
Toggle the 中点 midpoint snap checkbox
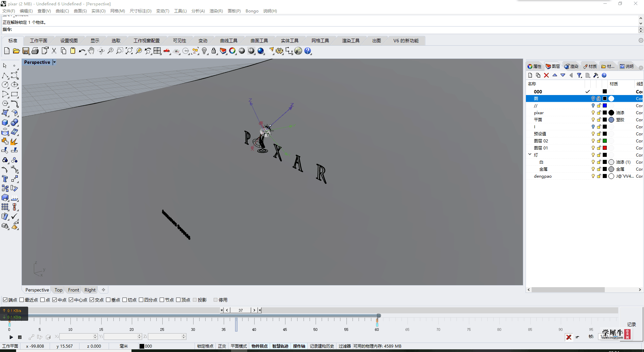coord(55,300)
